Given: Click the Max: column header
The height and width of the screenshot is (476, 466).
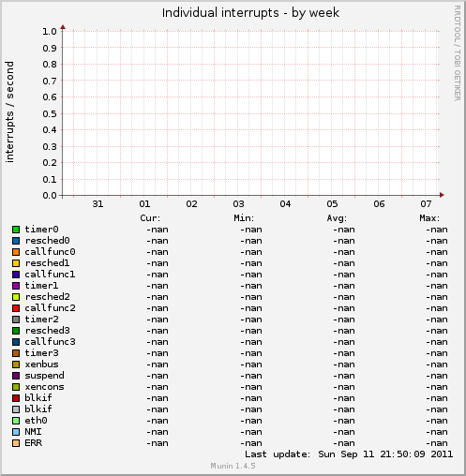Looking at the screenshot, I should point(429,218).
